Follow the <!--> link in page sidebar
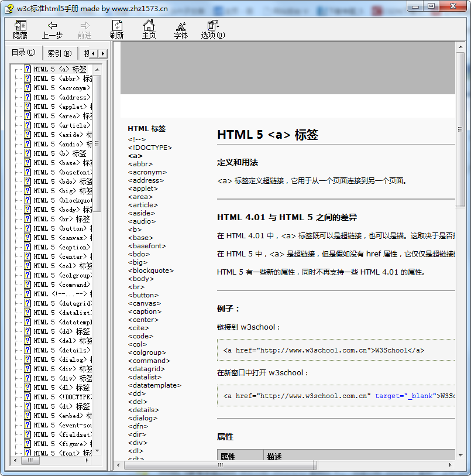 (137, 139)
